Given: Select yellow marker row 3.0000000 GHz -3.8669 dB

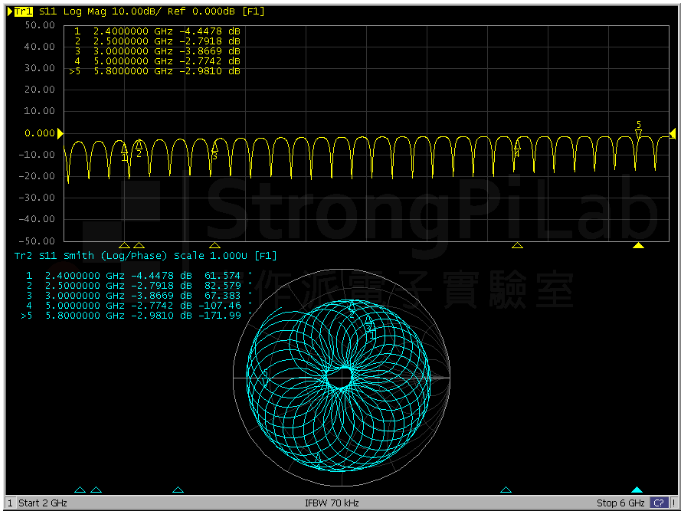Looking at the screenshot, I should [157, 51].
